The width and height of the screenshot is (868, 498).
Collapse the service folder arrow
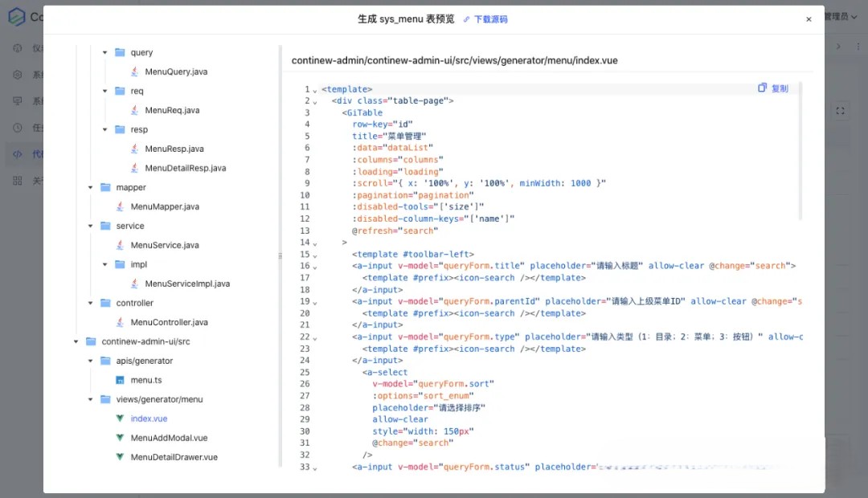[x=91, y=226]
